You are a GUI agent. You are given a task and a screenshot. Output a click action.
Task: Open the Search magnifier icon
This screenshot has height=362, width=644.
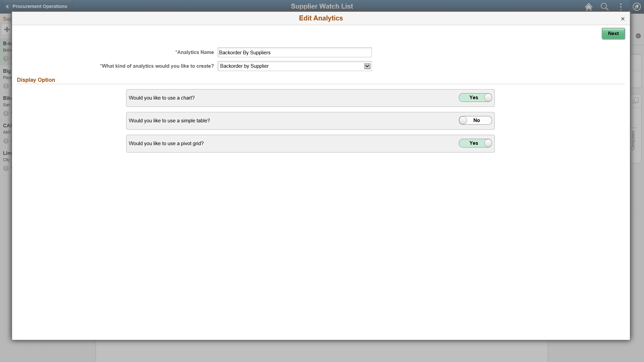[x=605, y=7]
